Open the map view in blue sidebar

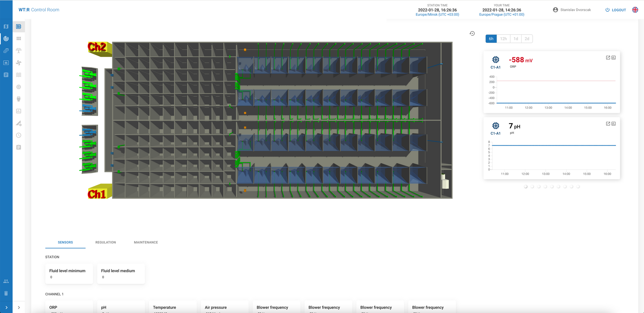click(x=6, y=27)
